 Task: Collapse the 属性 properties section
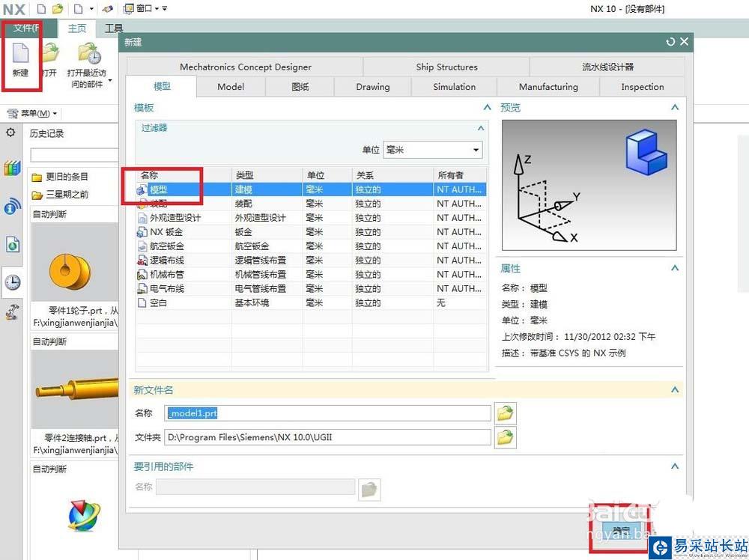675,268
